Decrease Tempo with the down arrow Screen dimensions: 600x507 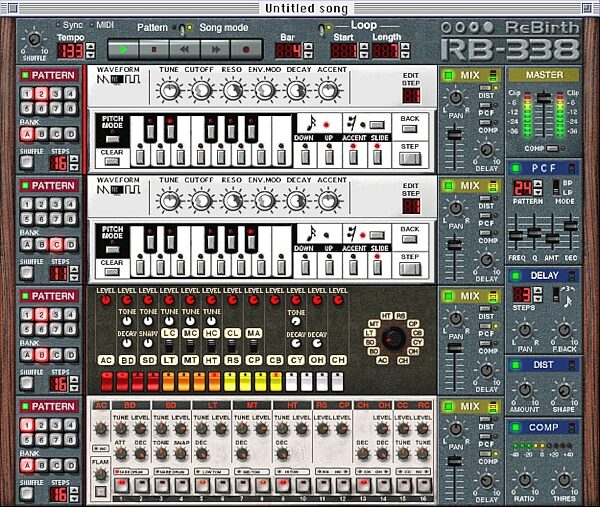[90, 55]
